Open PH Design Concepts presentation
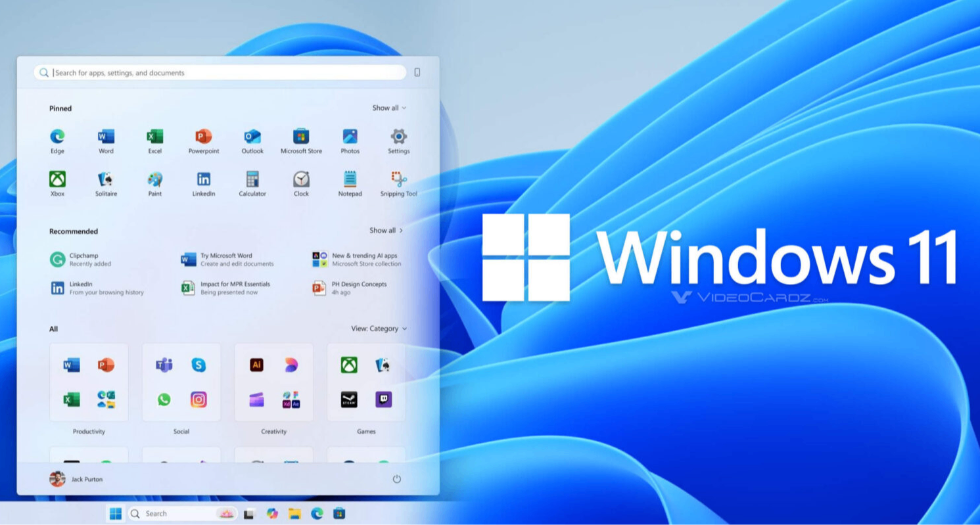This screenshot has width=980, height=525. coord(350,288)
